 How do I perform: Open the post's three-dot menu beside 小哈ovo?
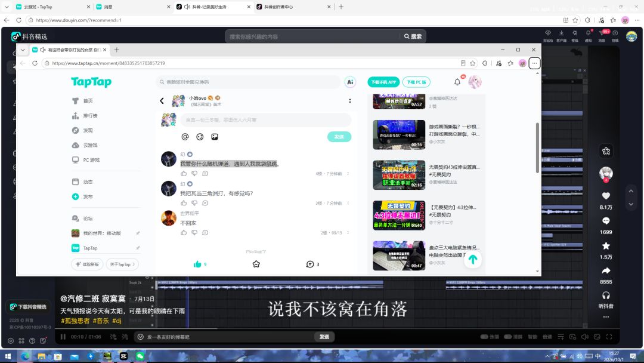pos(350,101)
